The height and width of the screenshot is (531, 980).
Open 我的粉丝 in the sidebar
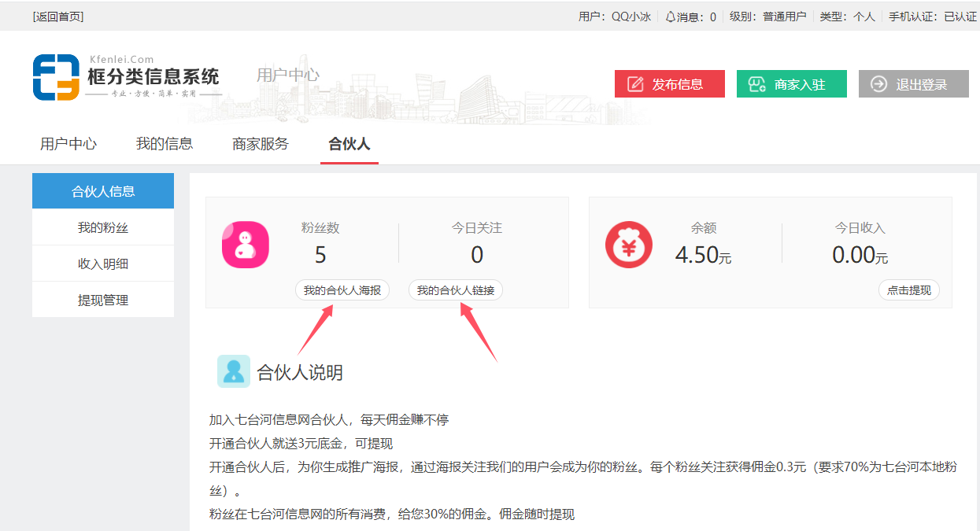(x=103, y=227)
